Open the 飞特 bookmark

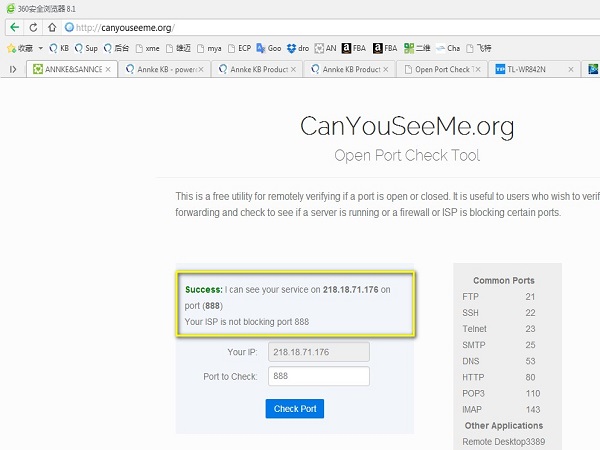point(479,48)
